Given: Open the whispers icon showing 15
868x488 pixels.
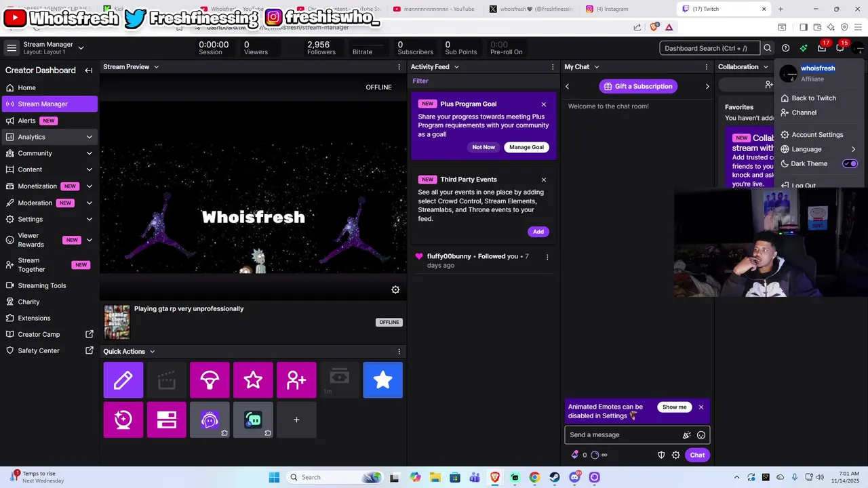Looking at the screenshot, I should (841, 47).
